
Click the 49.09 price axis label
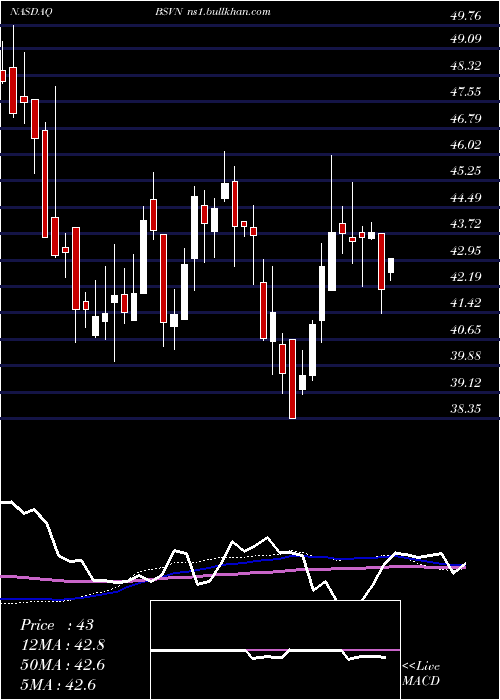(466, 39)
